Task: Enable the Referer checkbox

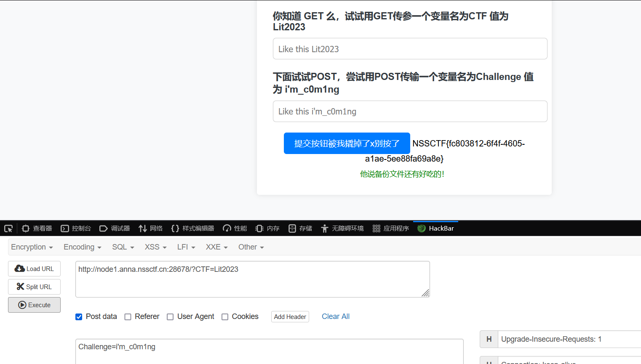Action: pyautogui.click(x=128, y=317)
